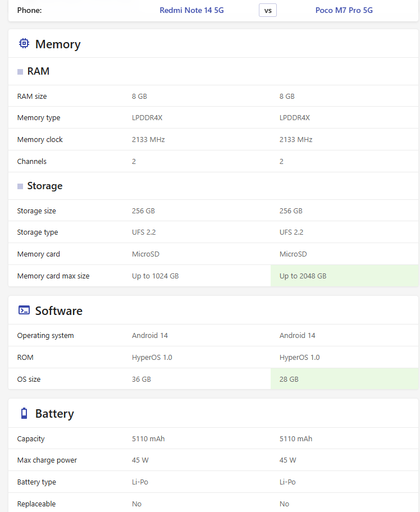Click the Memory chip section icon
This screenshot has height=512, width=420.
[x=24, y=43]
